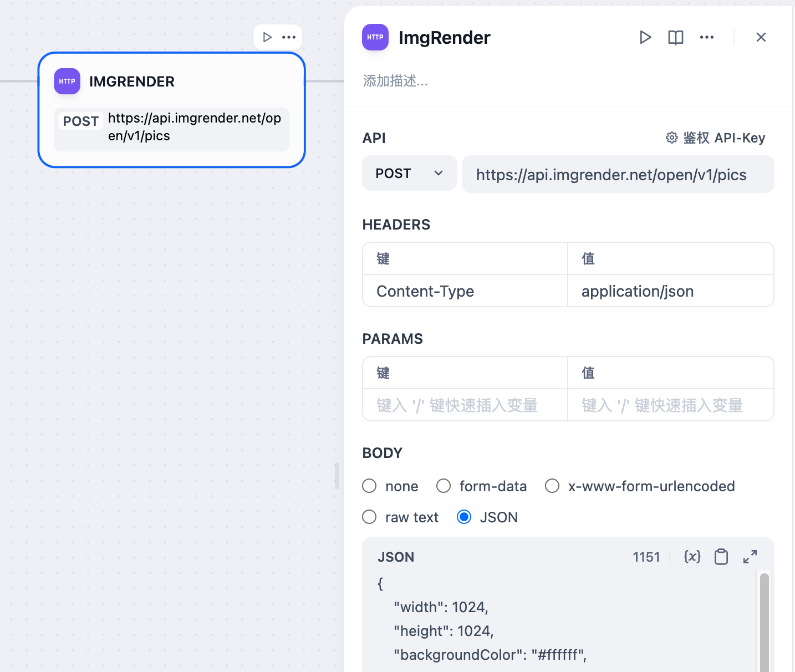The height and width of the screenshot is (672, 795).
Task: Edit the ImgRender title
Action: coord(445,37)
